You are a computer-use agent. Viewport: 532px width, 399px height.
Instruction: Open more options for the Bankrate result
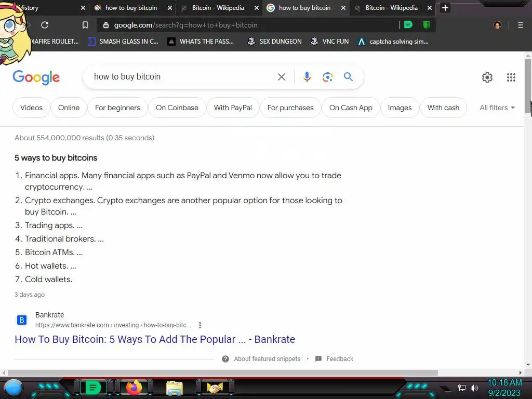click(200, 325)
